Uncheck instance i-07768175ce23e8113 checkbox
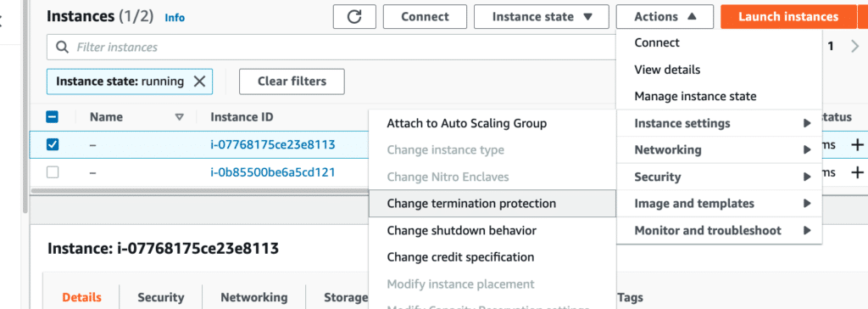This screenshot has height=309, width=868. (53, 145)
